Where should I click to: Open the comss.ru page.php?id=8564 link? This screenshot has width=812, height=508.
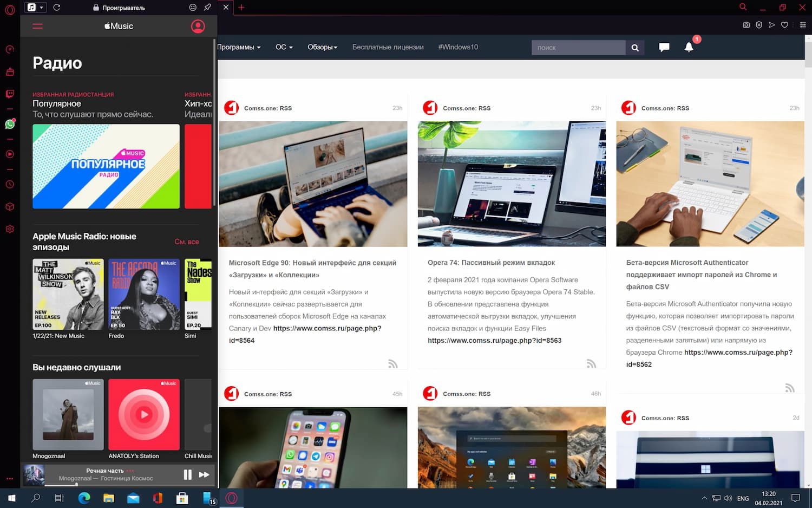305,334
